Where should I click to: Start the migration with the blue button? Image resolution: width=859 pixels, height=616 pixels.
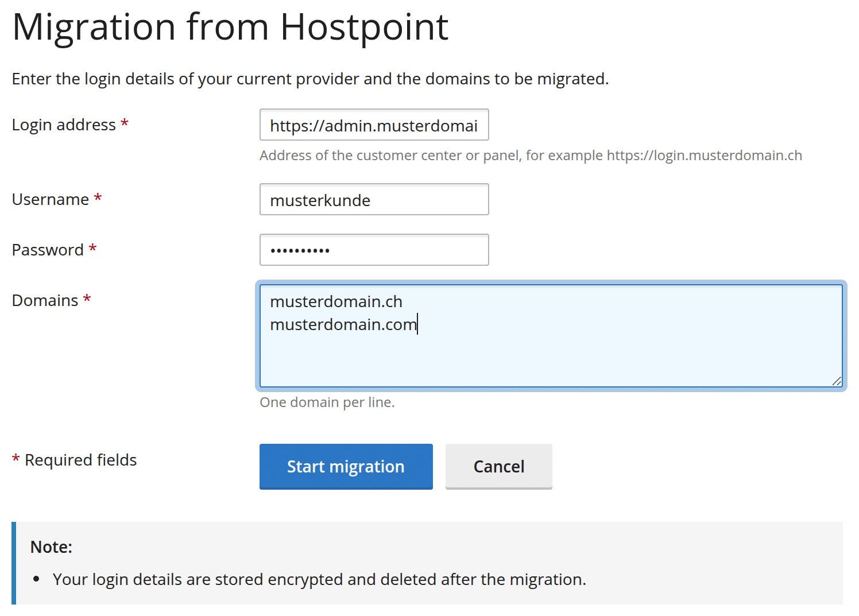(x=346, y=466)
